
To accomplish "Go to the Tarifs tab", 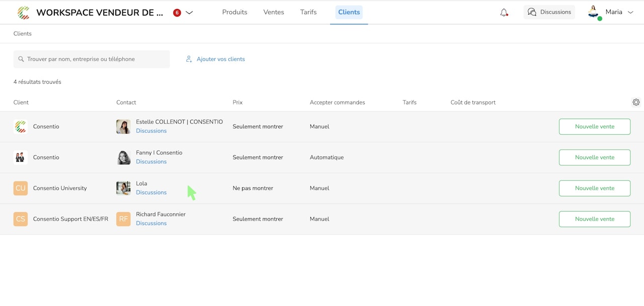I will (x=308, y=12).
